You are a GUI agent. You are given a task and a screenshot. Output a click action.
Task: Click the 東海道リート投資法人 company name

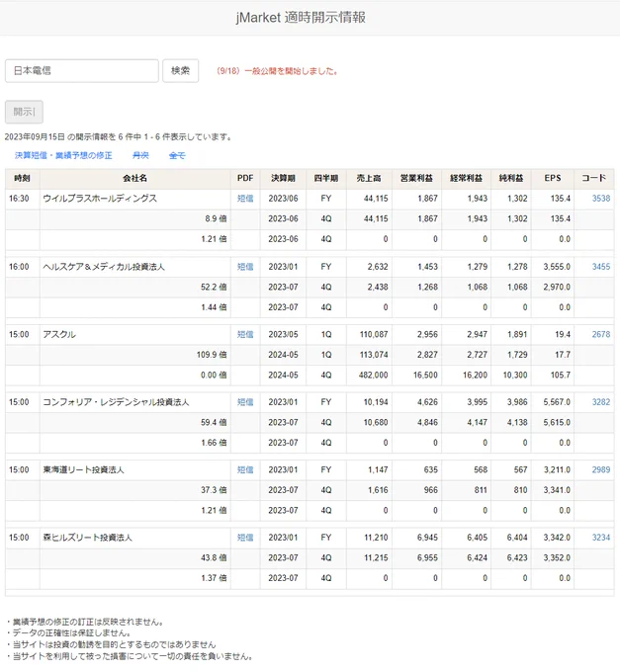pos(84,469)
